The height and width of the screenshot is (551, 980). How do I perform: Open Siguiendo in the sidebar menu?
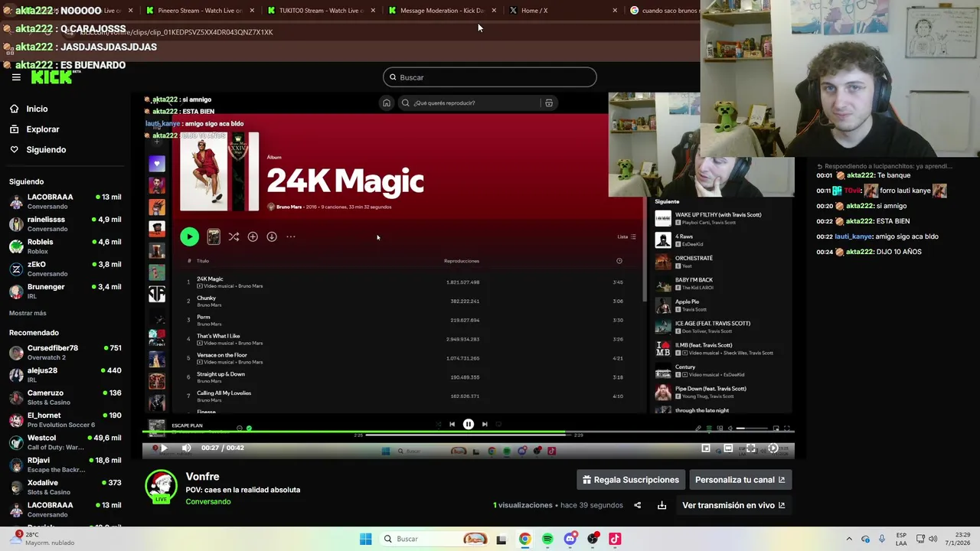coord(46,149)
